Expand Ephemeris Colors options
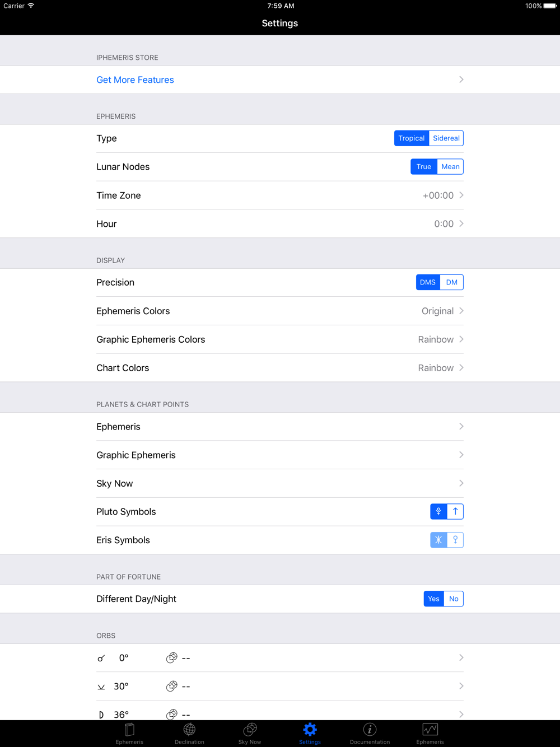The width and height of the screenshot is (560, 747). (280, 311)
